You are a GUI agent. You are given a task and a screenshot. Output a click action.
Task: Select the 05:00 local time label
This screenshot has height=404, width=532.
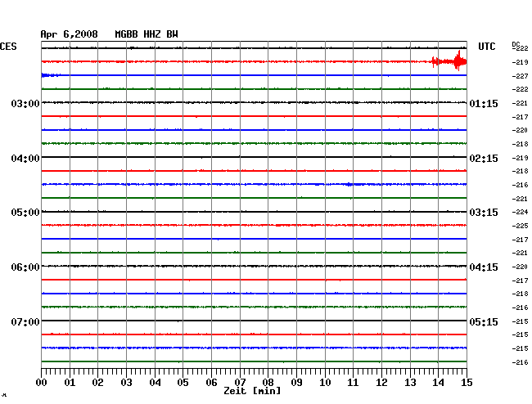tap(25, 213)
